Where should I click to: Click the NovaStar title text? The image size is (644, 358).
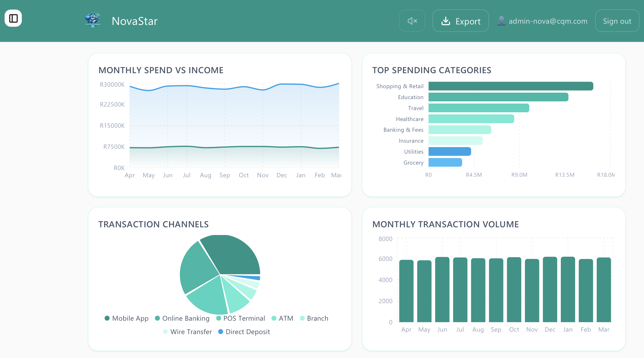134,21
